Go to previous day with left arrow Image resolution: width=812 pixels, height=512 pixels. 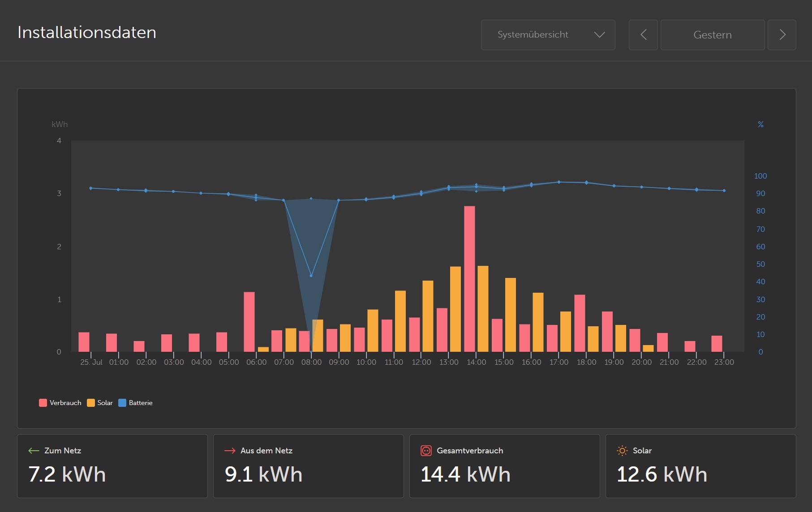(643, 34)
